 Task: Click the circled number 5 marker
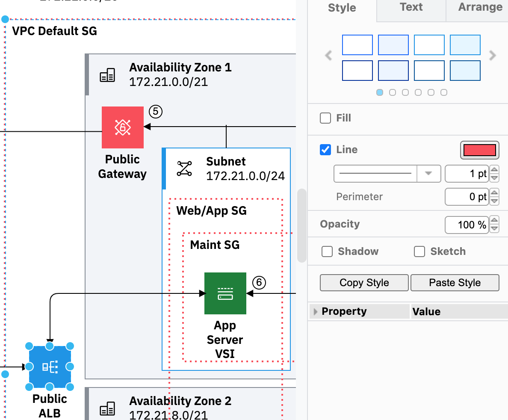coord(156,112)
